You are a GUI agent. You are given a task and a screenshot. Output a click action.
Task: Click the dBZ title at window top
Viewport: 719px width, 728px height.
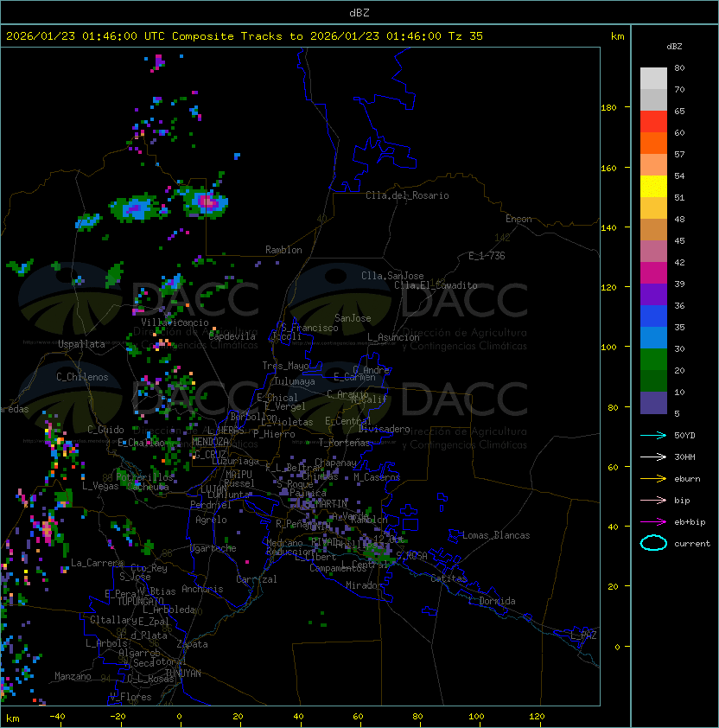[x=359, y=12]
